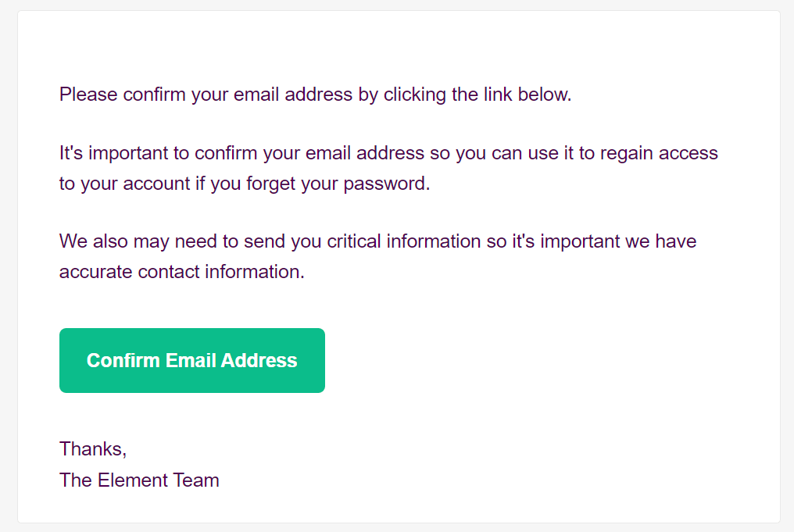Click the words 'regain access' in second paragraph
This screenshot has height=532, width=794.
[x=659, y=153]
